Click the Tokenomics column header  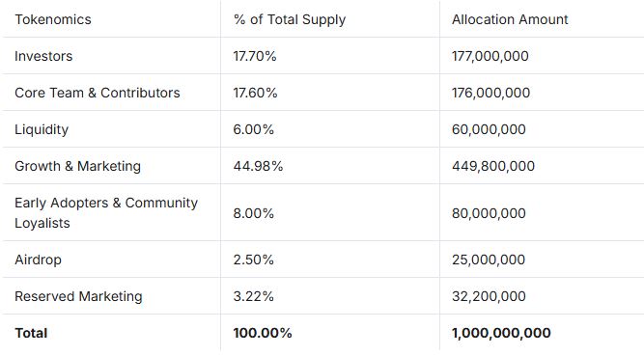click(x=53, y=19)
